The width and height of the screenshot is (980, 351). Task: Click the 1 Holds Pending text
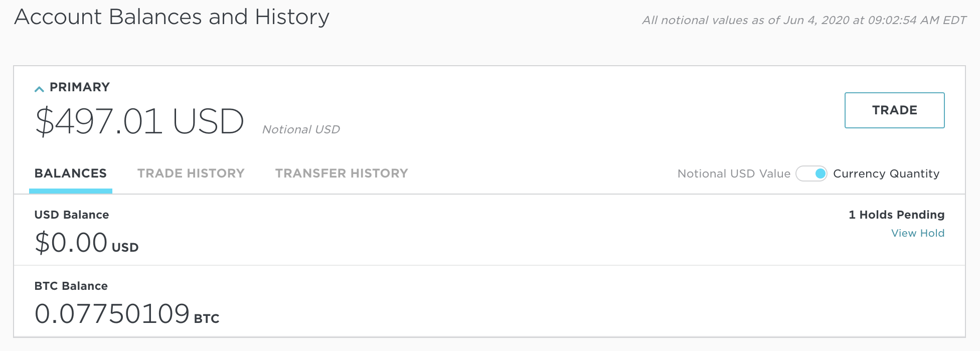[x=896, y=215]
